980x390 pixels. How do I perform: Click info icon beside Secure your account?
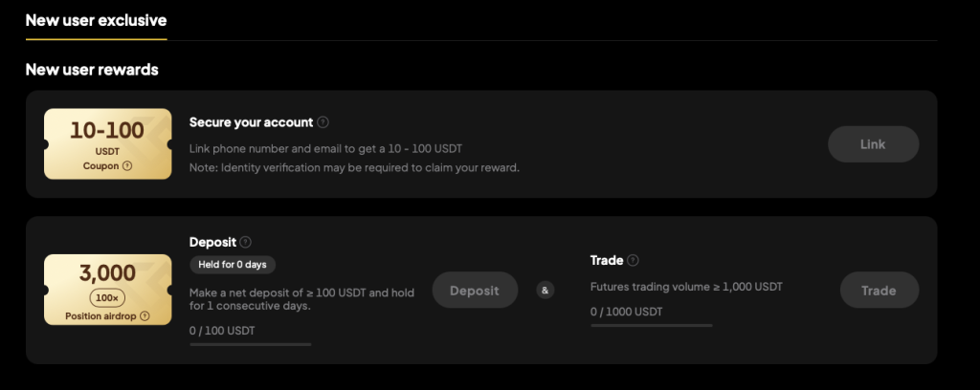tap(323, 122)
